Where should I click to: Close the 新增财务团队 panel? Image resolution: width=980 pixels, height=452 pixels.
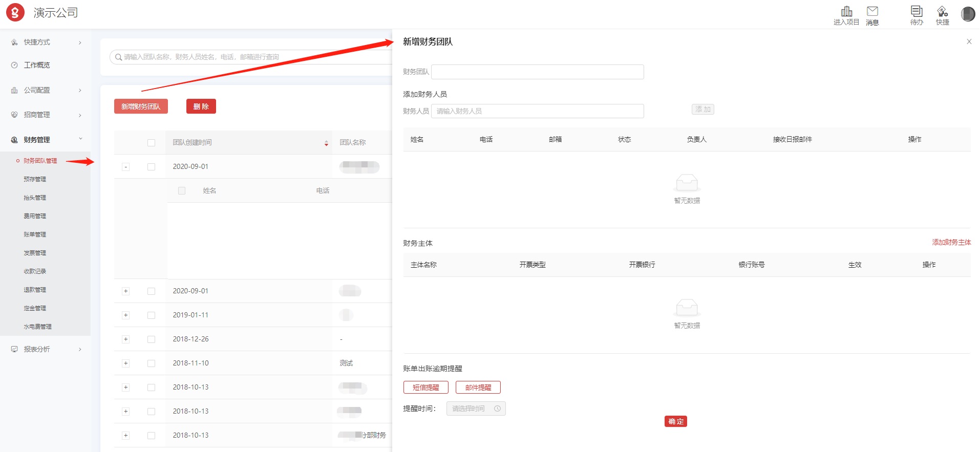[969, 42]
